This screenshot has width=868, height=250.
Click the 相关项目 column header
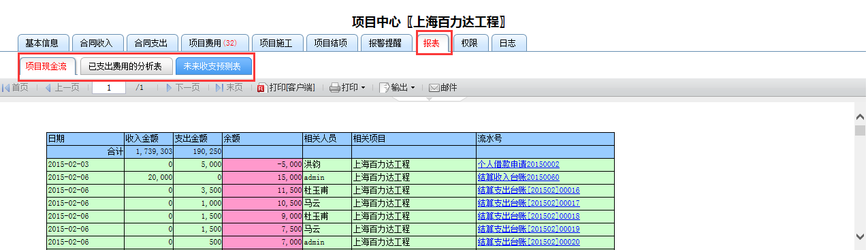(413, 138)
